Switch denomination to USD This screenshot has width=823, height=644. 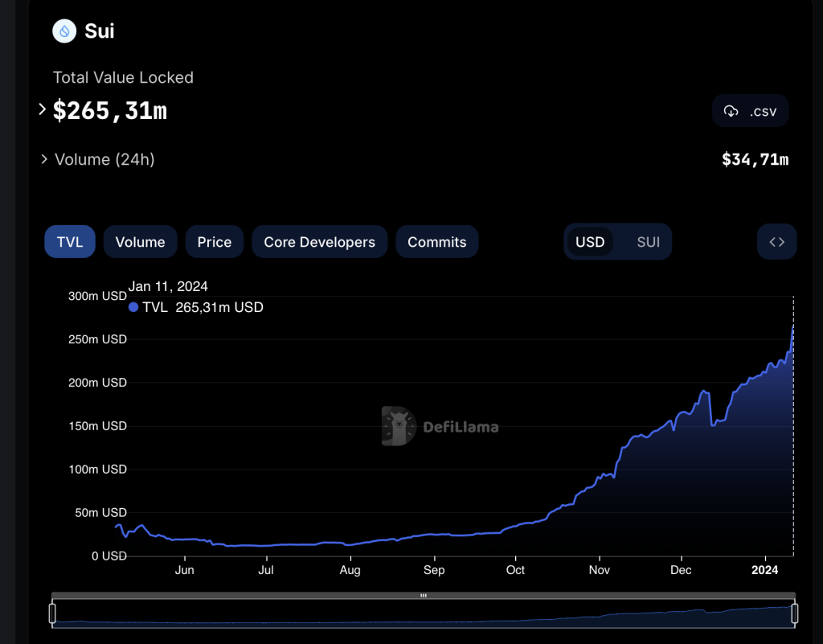pyautogui.click(x=590, y=242)
